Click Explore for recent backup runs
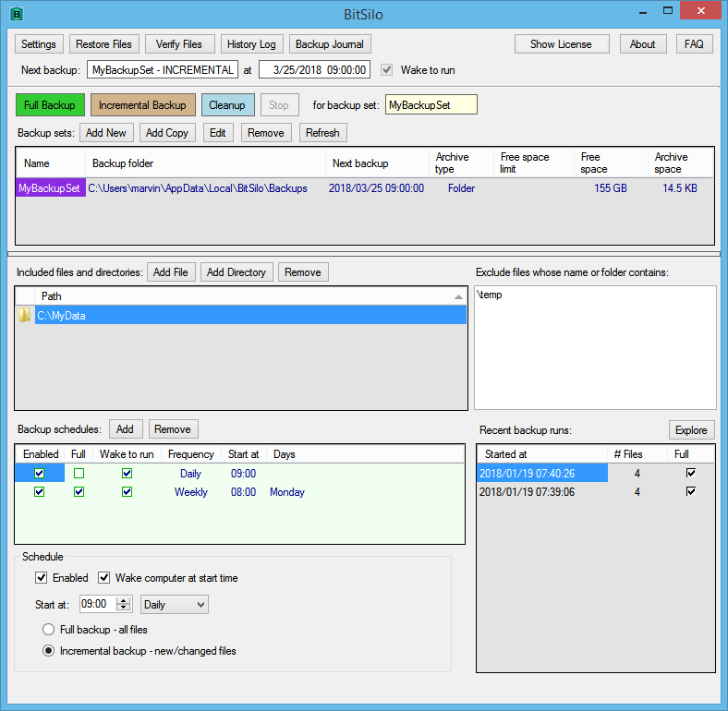 [691, 430]
